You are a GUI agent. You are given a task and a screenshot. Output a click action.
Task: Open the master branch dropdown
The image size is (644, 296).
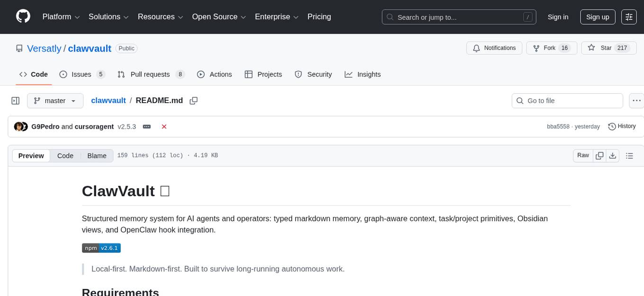55,101
